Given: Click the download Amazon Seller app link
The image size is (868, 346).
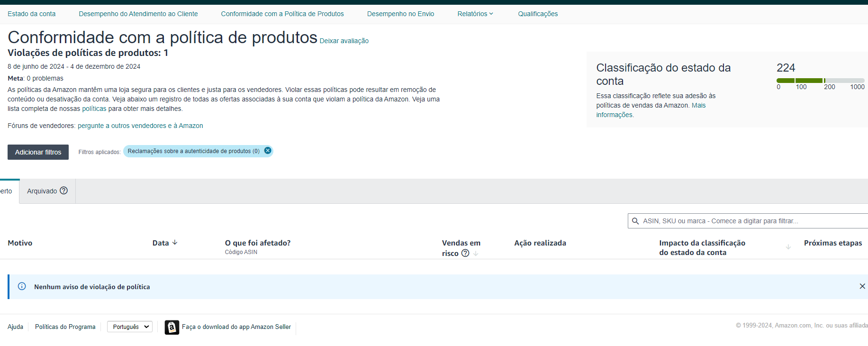Looking at the screenshot, I should tap(236, 327).
